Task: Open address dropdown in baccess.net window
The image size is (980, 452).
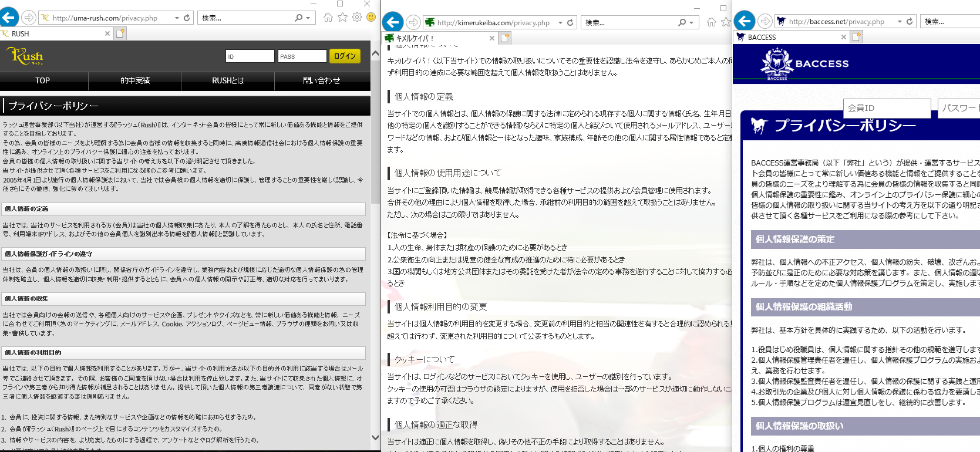Action: [900, 22]
